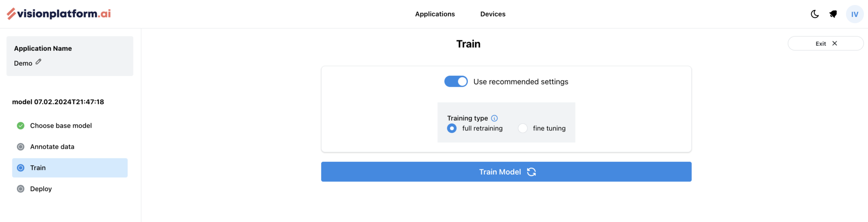Click the circle icon next to Annotate data

tap(20, 147)
